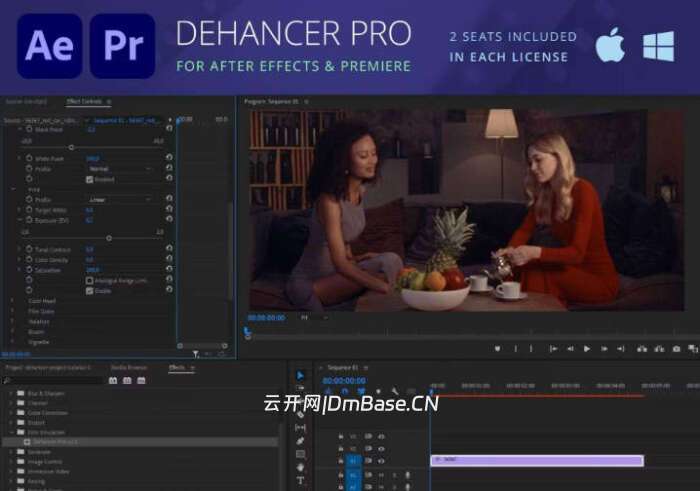The height and width of the screenshot is (491, 700).
Task: Select the Rectangle tool
Action: (x=300, y=454)
